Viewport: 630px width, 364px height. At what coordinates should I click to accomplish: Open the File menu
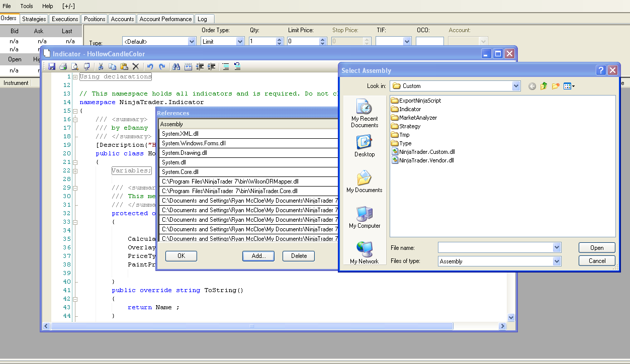click(x=7, y=6)
